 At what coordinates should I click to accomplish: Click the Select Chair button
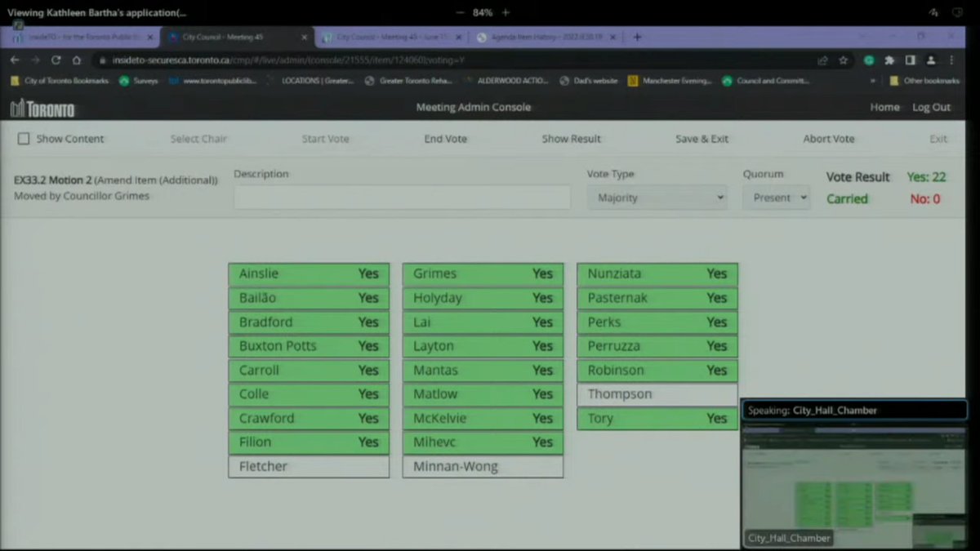[x=198, y=139]
